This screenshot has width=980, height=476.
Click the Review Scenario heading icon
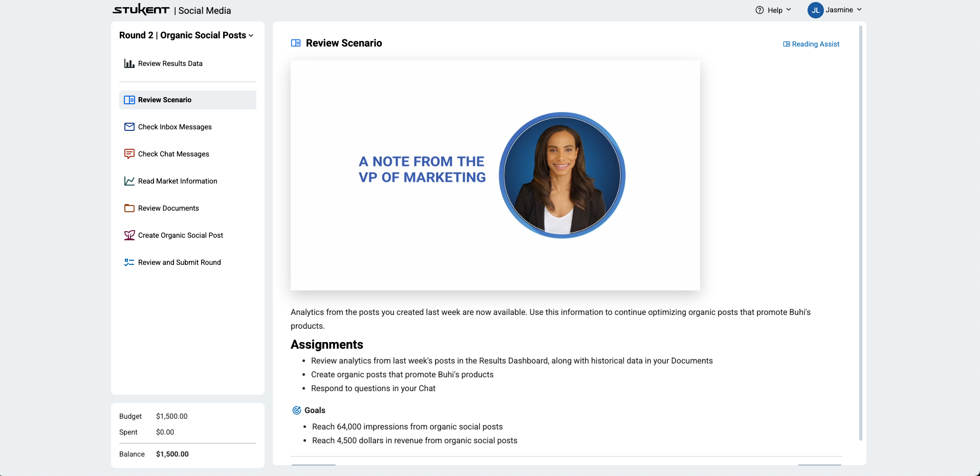pyautogui.click(x=296, y=43)
